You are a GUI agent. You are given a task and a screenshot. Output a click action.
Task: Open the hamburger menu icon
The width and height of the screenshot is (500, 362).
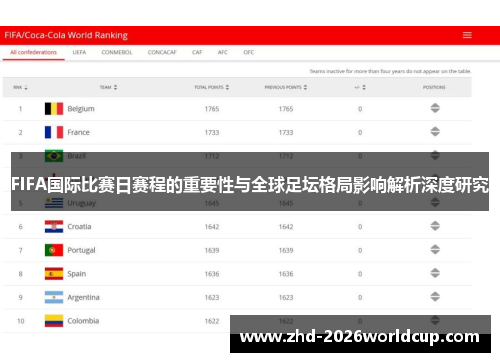click(467, 35)
